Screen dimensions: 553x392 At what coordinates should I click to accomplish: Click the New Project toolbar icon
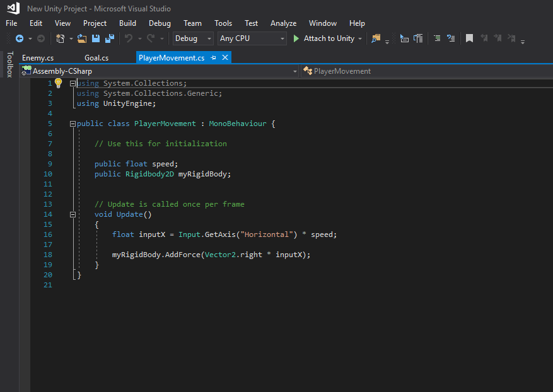click(60, 38)
